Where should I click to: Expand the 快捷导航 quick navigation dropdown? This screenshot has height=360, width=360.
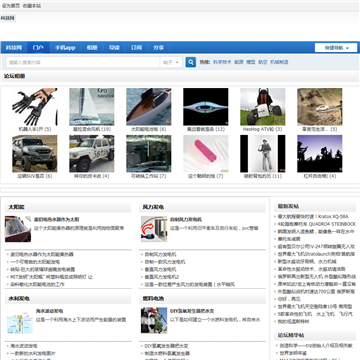click(336, 48)
